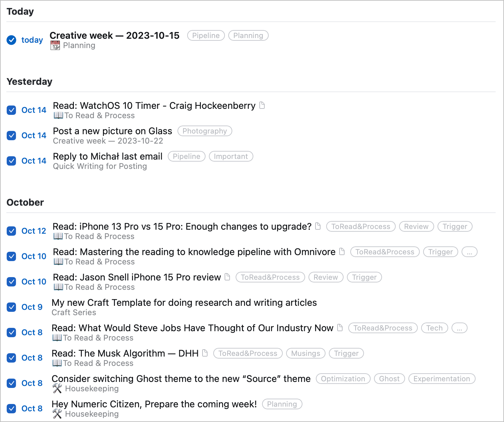Click the Oct 12 date label
The height and width of the screenshot is (422, 504).
pyautogui.click(x=34, y=231)
